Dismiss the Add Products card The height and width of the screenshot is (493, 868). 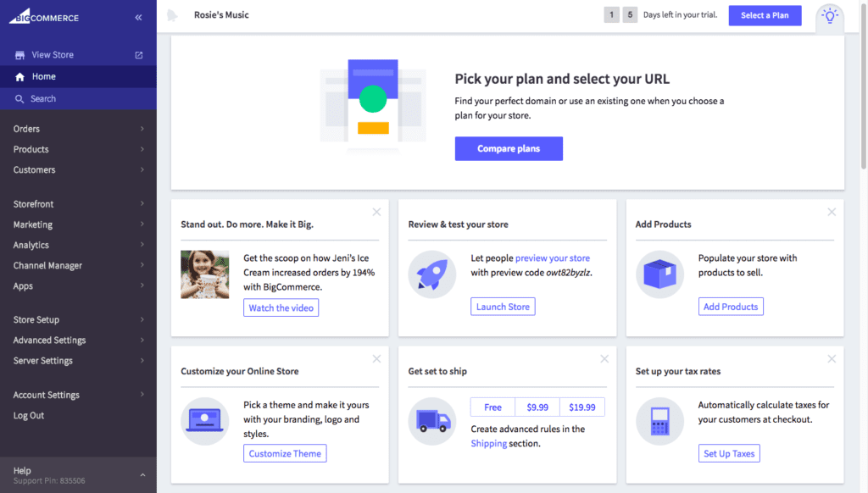point(832,212)
